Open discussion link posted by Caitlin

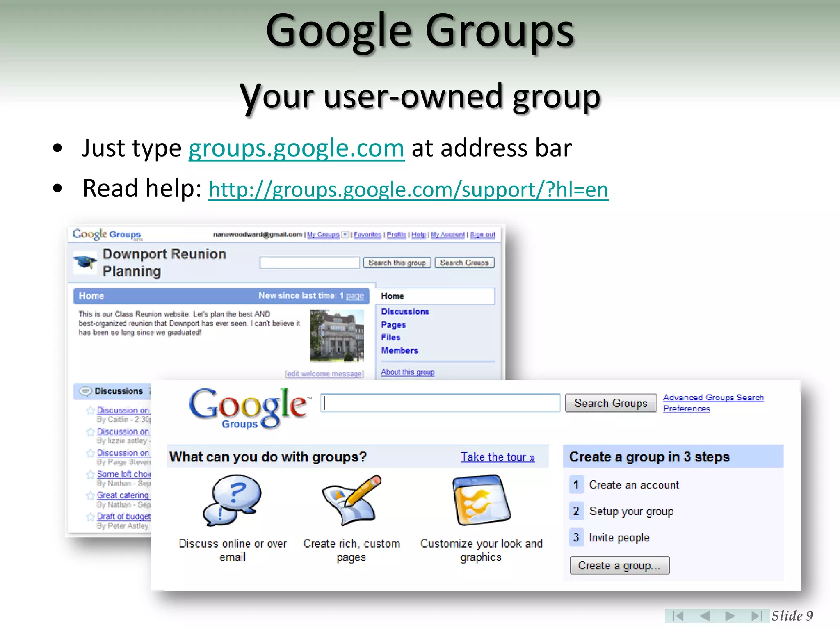(x=123, y=410)
